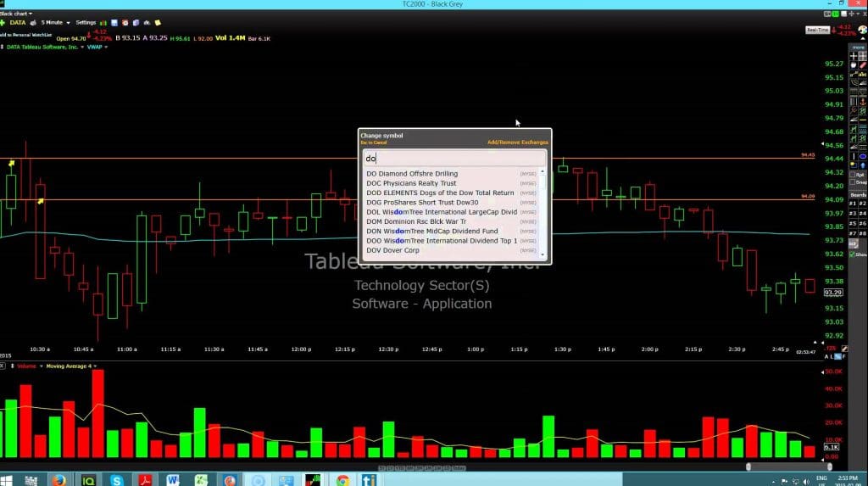Select DO Diamond Offshre Drilling result
868x486 pixels.
coord(451,174)
